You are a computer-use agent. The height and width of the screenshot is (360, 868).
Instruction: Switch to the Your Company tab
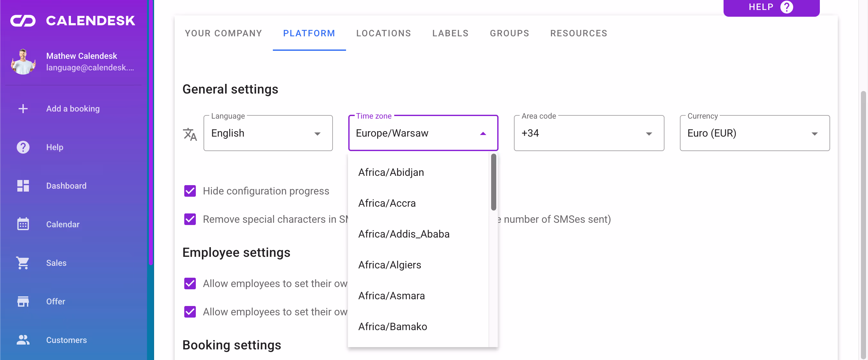(x=223, y=33)
